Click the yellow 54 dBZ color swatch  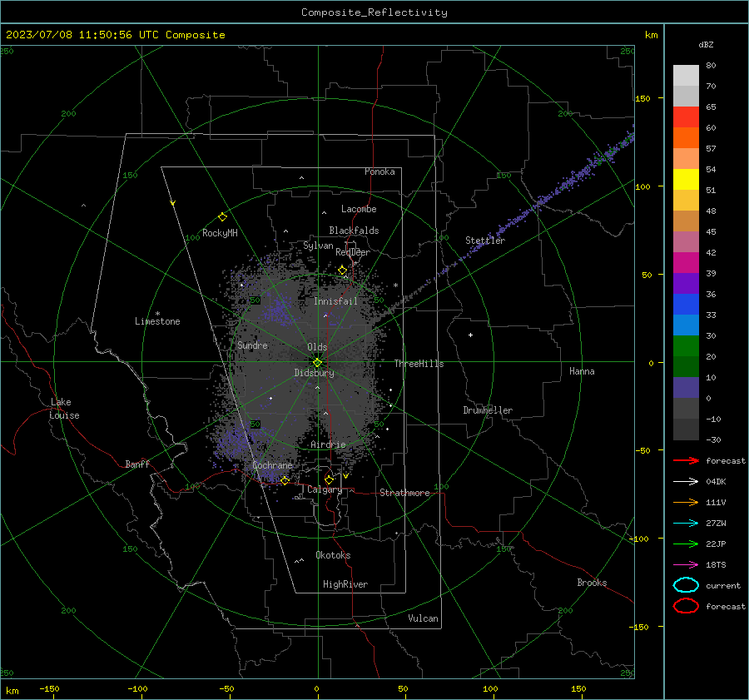click(x=686, y=179)
